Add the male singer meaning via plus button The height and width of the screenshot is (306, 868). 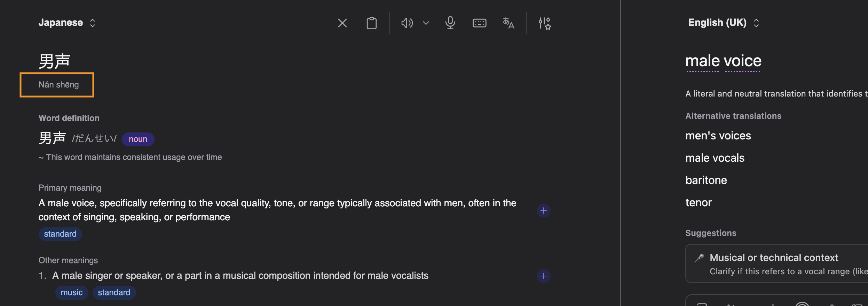click(543, 276)
